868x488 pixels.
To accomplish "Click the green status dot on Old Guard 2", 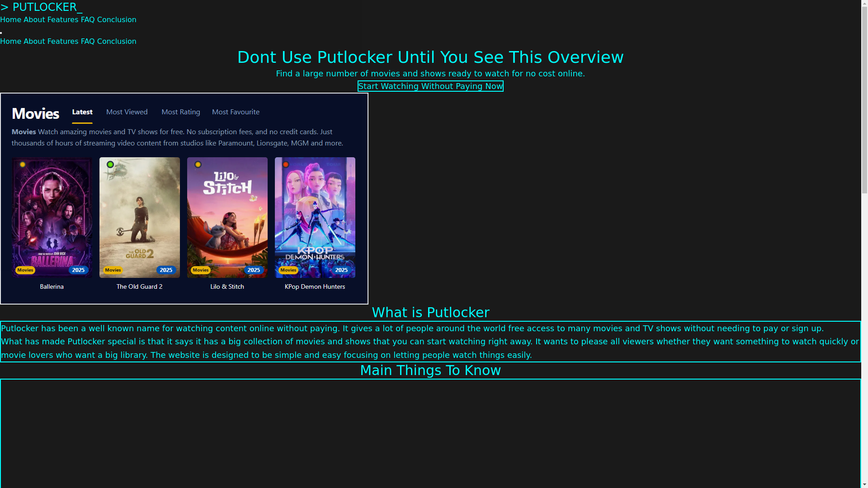I will 110,164.
